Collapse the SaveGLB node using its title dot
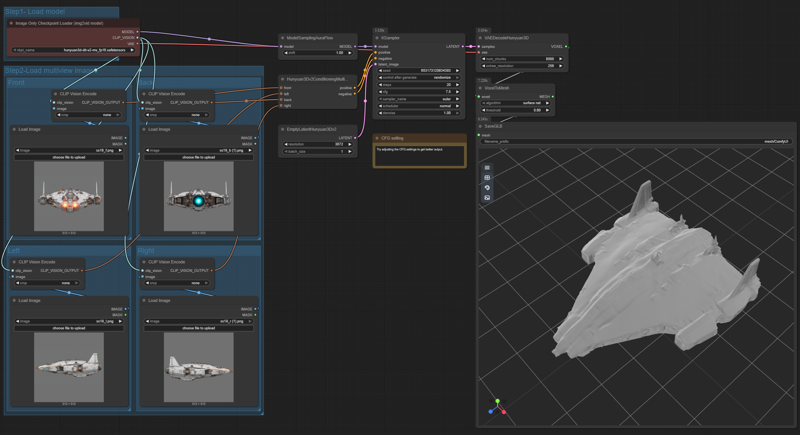This screenshot has width=800, height=435. pyautogui.click(x=481, y=127)
